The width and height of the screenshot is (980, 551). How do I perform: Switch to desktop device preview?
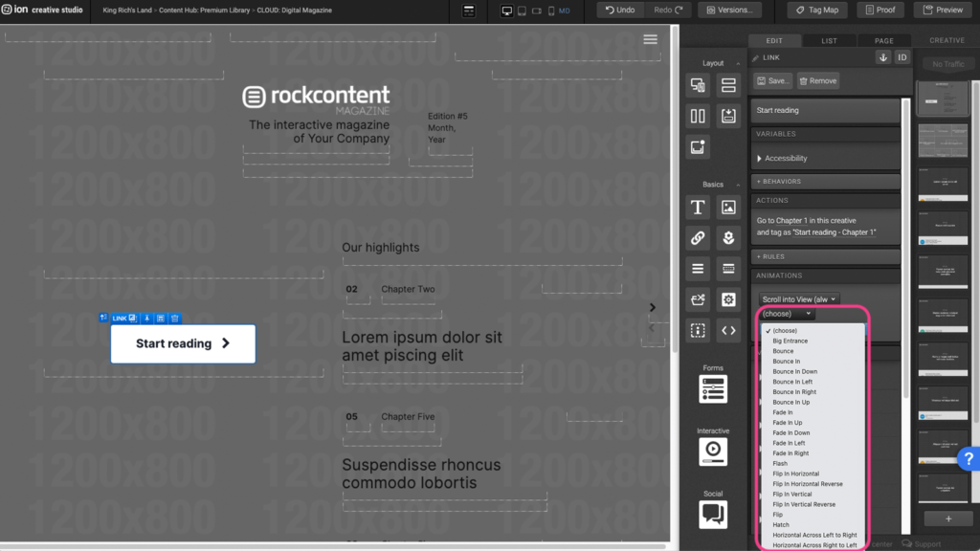[x=507, y=11]
